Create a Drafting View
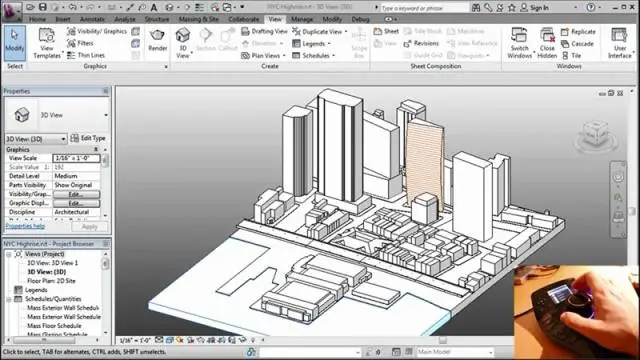Viewport: 640px width, 360px height. click(264, 31)
